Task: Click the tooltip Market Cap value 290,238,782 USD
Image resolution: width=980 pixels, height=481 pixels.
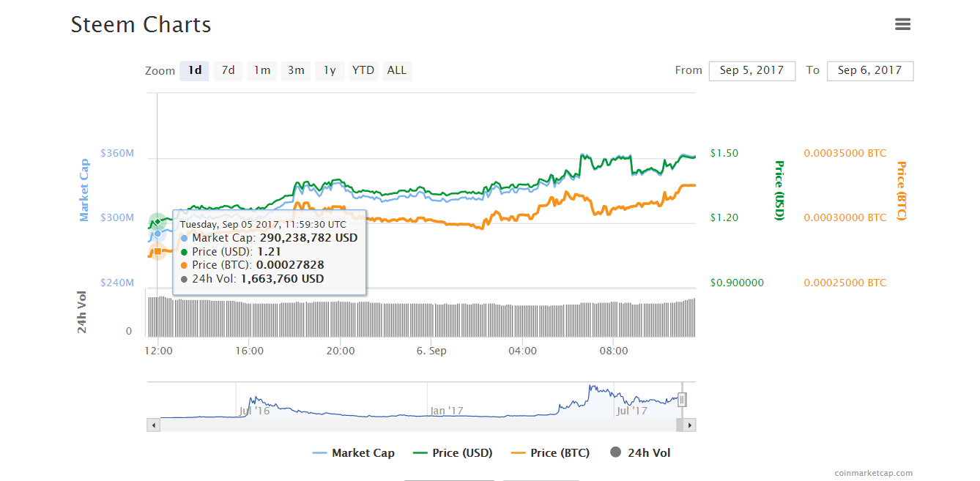Action: pos(309,238)
